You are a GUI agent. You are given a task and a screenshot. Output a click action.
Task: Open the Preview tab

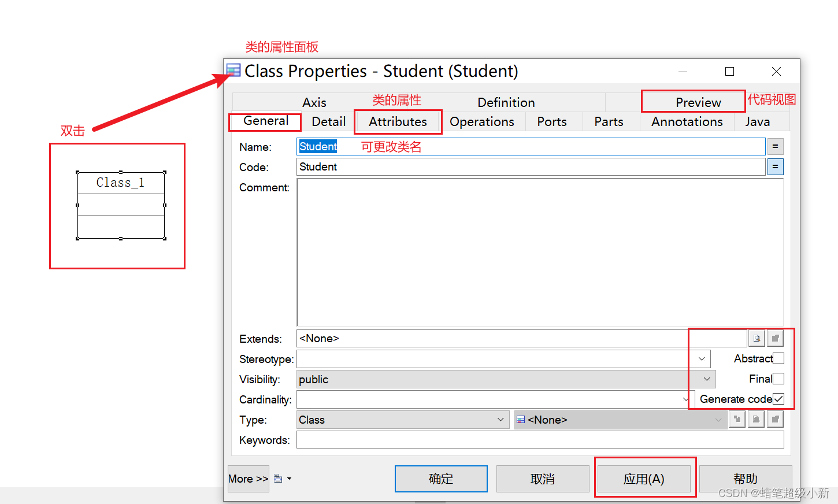pyautogui.click(x=692, y=102)
